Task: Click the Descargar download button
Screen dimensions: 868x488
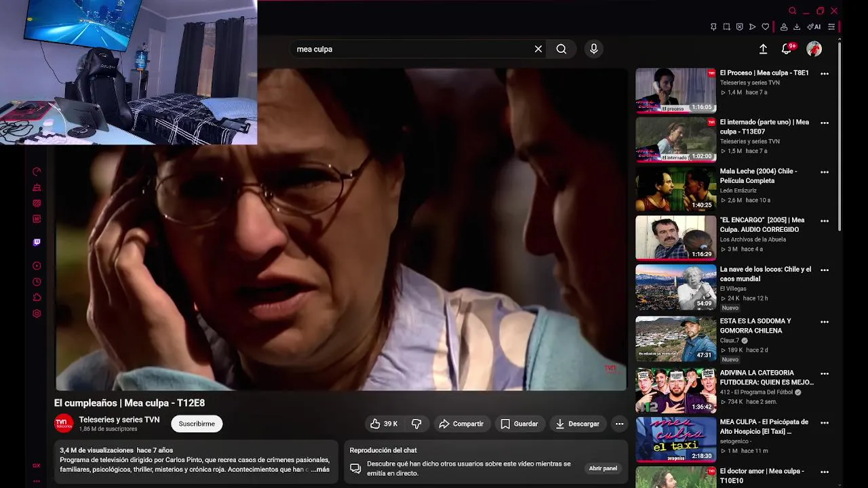Action: [x=578, y=424]
